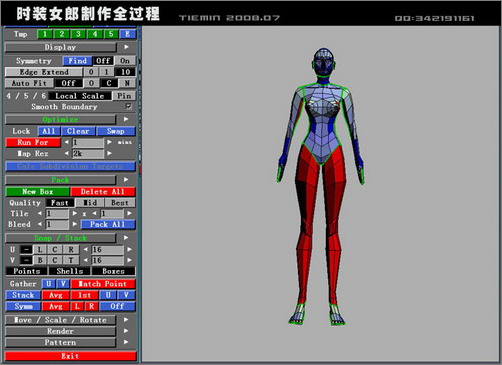
Task: Click the Local Scale button
Action: click(x=80, y=96)
